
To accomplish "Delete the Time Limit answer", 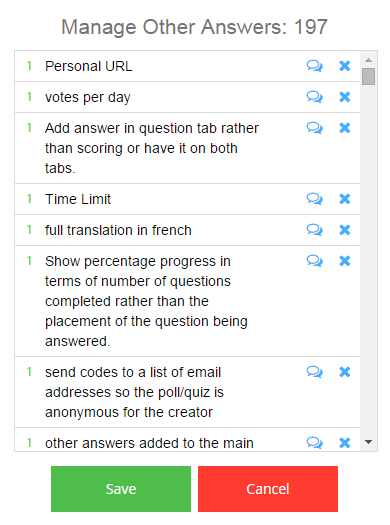I will [x=345, y=199].
